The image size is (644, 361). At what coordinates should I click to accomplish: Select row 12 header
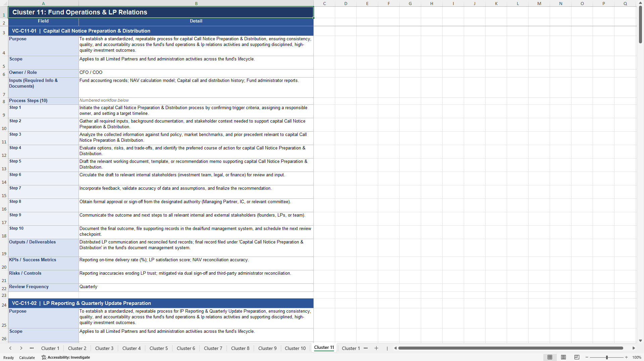pos(4,151)
